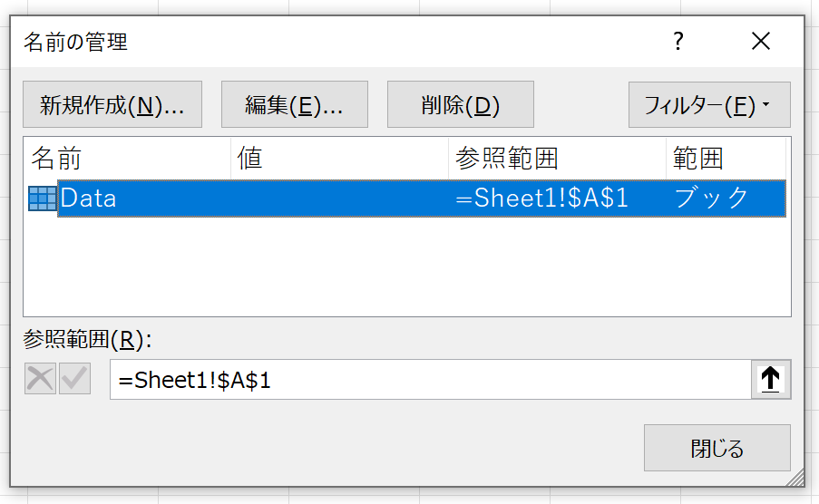Select the Data name row

407,199
